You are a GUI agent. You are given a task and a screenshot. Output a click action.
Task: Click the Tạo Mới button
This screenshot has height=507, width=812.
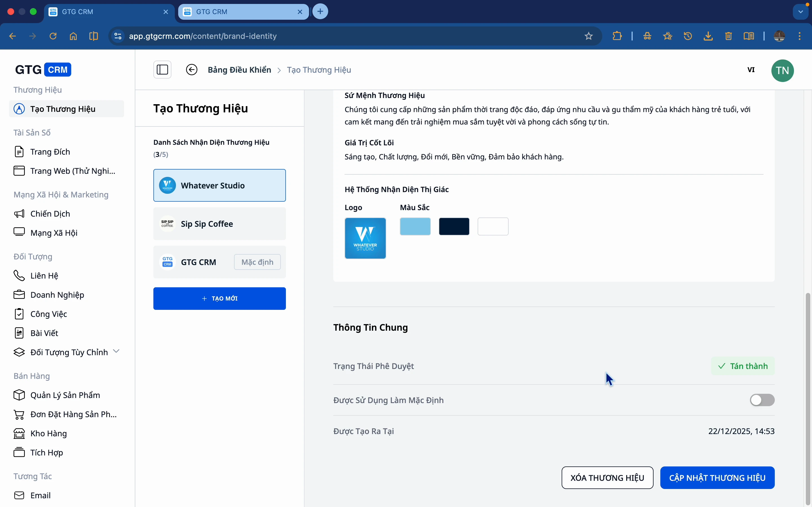click(219, 299)
